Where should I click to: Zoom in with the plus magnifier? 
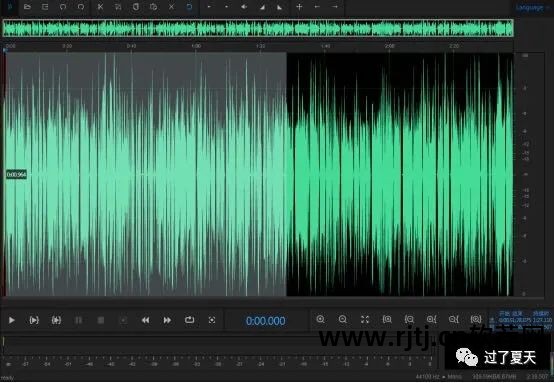[x=320, y=319]
